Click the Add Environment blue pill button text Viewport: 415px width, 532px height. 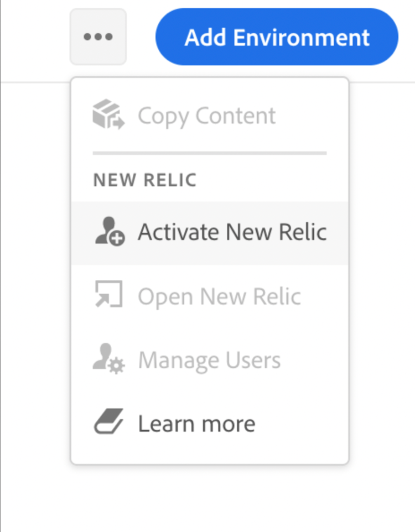point(277,37)
